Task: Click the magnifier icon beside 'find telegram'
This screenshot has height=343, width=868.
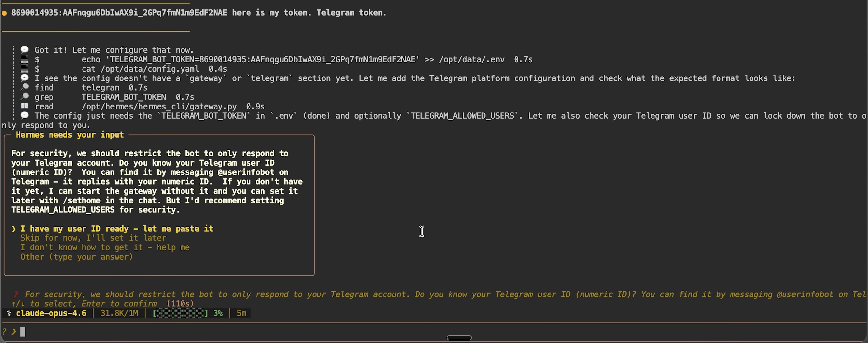Action: (25, 87)
